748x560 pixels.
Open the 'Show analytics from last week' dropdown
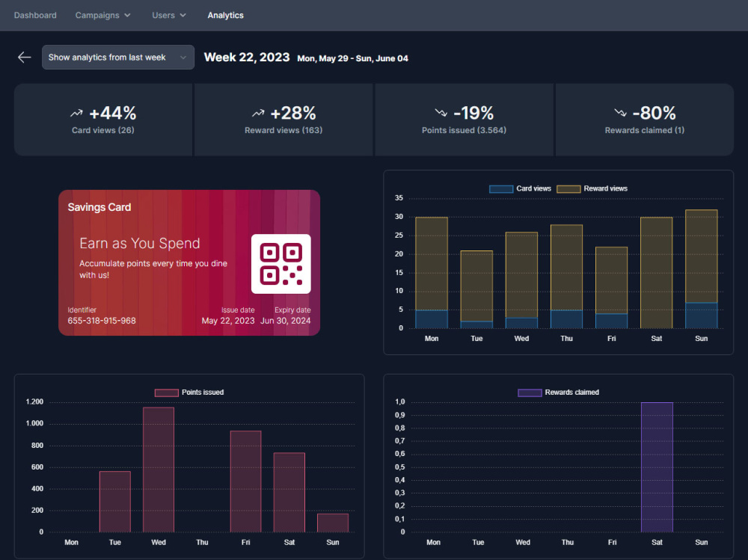click(118, 58)
